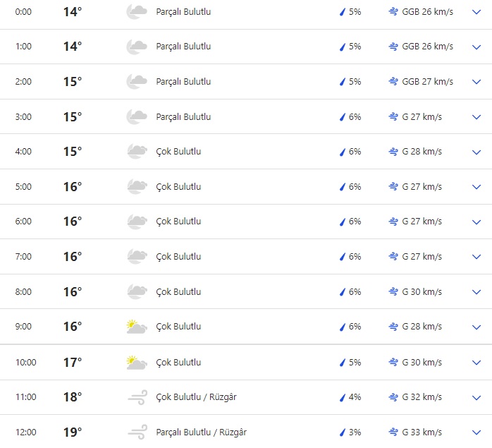
Task: Click the wind weather icon at 12:00
Action: point(136,432)
